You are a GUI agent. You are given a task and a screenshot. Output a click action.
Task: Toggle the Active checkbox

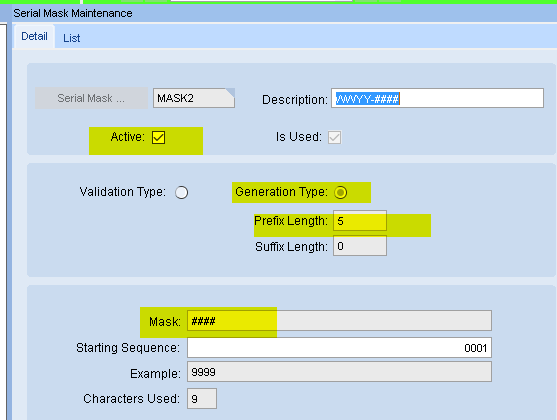coord(158,137)
